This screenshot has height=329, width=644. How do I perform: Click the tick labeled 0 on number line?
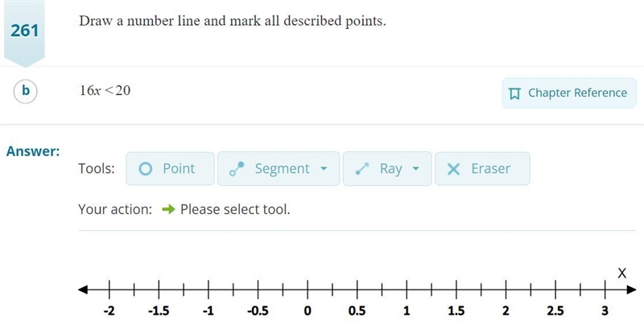tap(308, 290)
